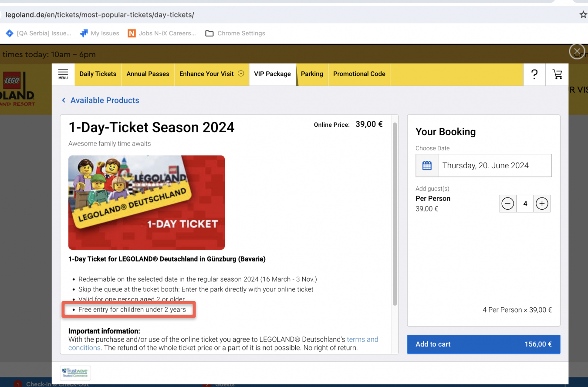Open the Chrome Settings bookmark folder
The width and height of the screenshot is (588, 387).
(235, 34)
